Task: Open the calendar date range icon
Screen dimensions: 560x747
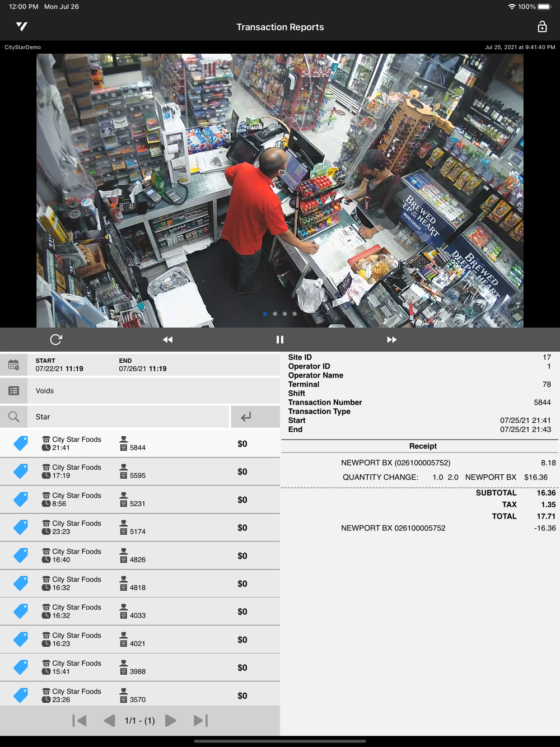Action: point(13,365)
